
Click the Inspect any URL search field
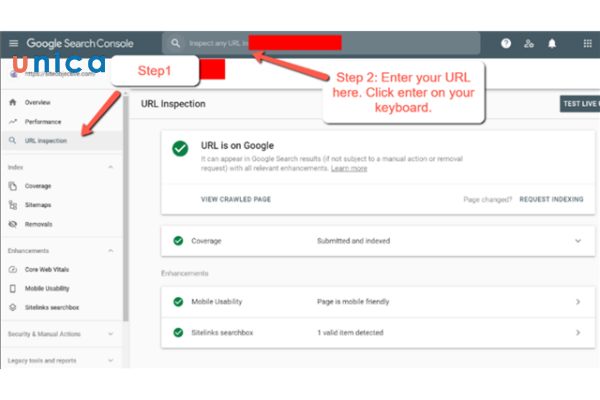[321, 43]
